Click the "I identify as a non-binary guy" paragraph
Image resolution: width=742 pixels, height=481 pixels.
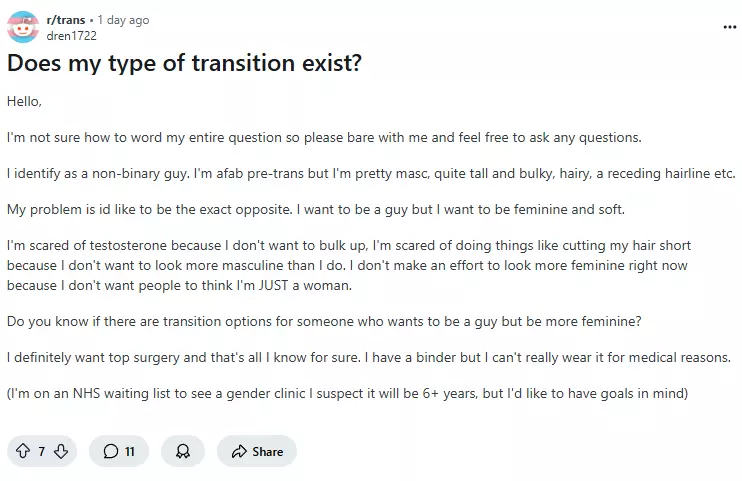[370, 173]
